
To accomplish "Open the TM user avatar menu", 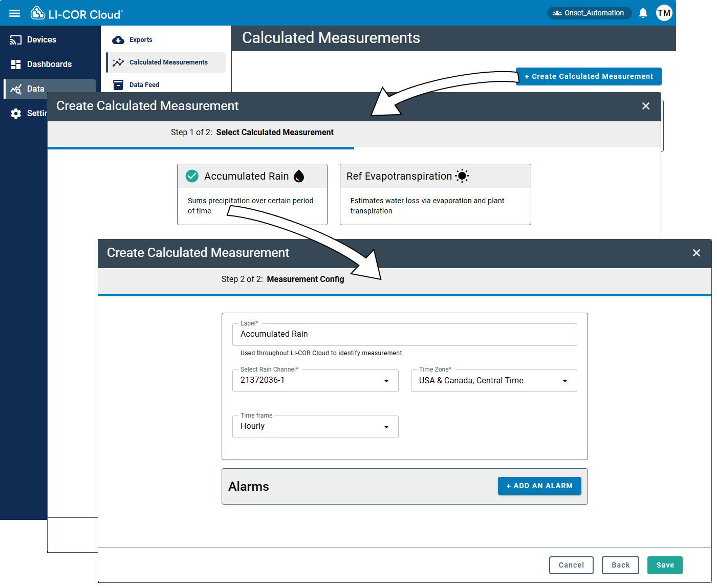I will (664, 13).
